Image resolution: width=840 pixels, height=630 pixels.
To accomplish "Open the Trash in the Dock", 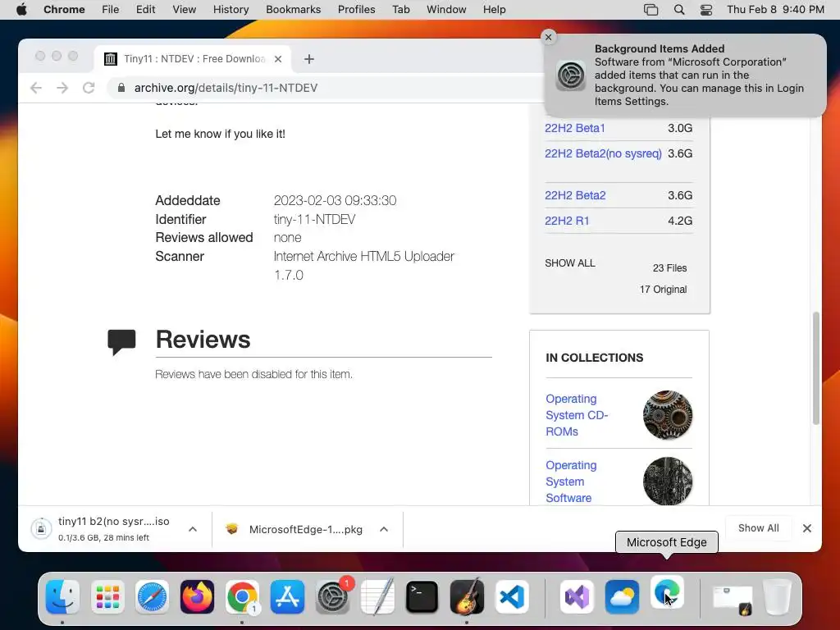I will (x=778, y=596).
